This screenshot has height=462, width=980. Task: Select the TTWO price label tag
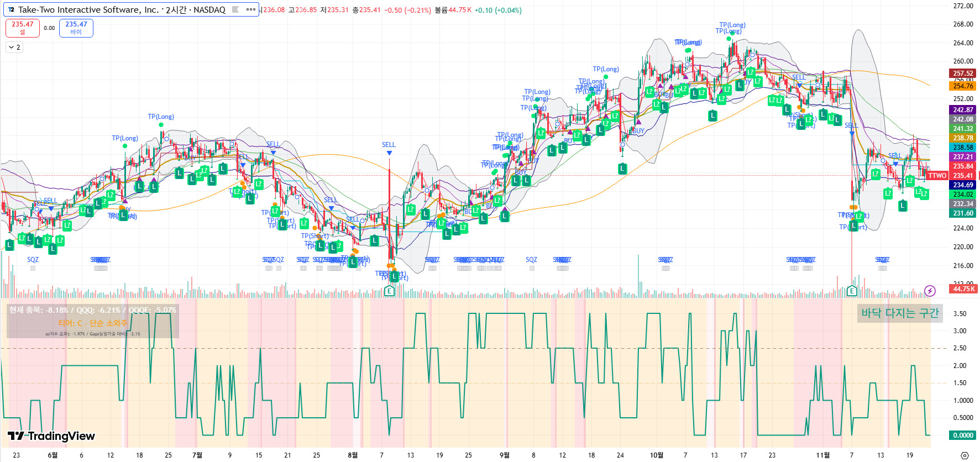tap(937, 176)
